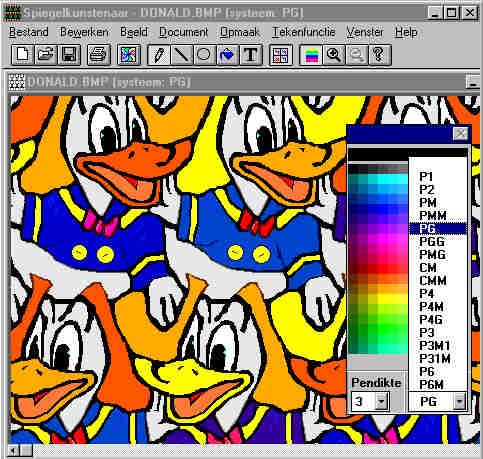Click the Zoom in magnifier icon
The height and width of the screenshot is (459, 483).
tap(334, 54)
